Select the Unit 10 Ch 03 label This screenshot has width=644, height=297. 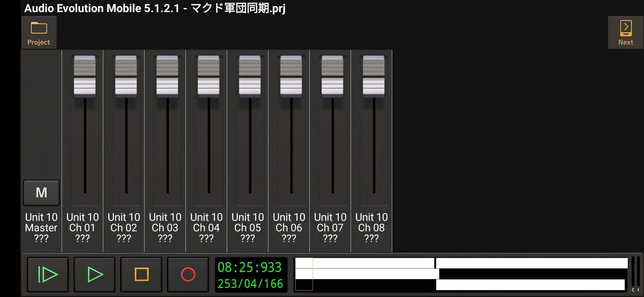tap(165, 228)
